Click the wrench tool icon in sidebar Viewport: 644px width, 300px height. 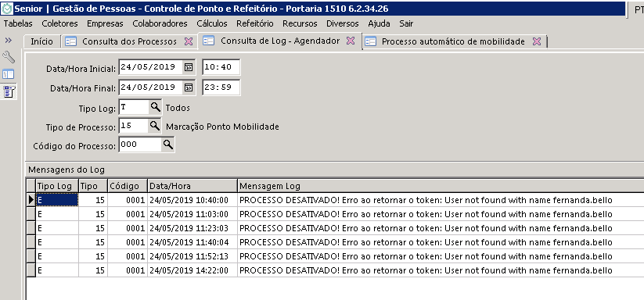tap(8, 56)
